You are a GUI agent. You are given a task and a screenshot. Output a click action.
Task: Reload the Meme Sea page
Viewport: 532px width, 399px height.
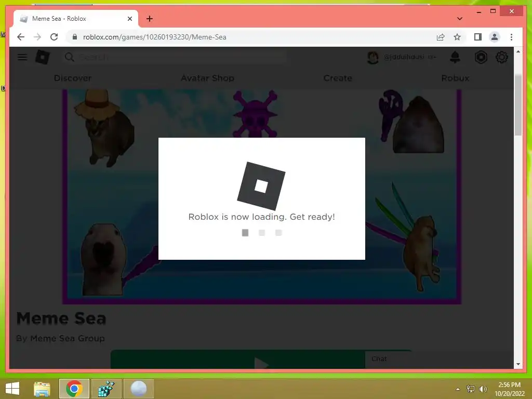[x=54, y=37]
